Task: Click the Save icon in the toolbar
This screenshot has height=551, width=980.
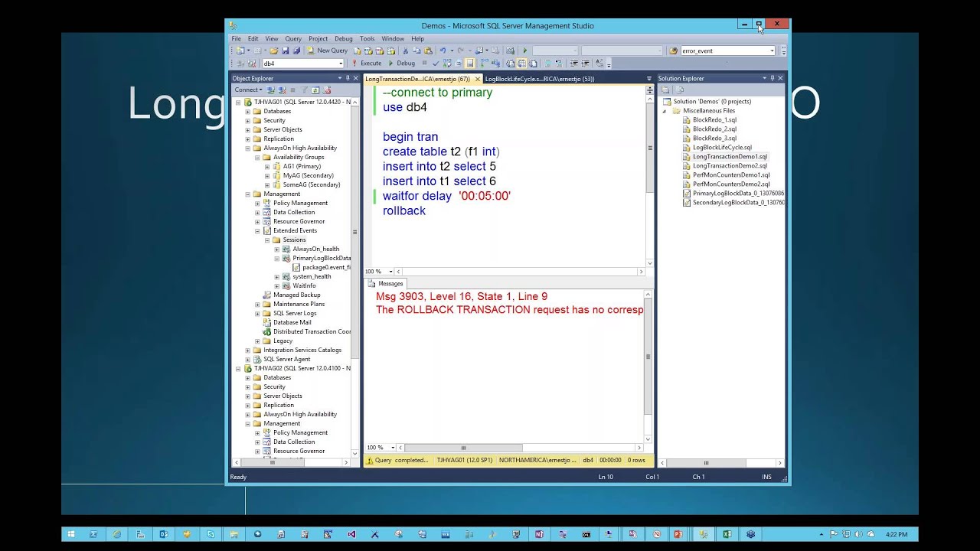Action: 285,51
